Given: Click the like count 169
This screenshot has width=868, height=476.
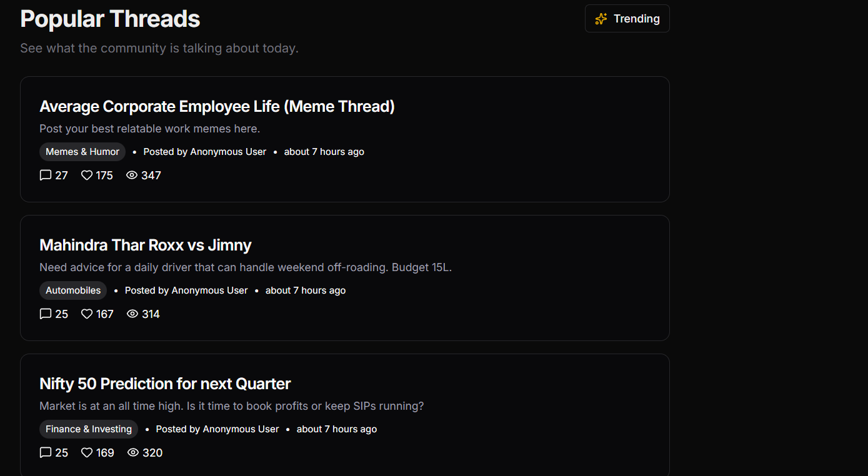Looking at the screenshot, I should [x=106, y=453].
